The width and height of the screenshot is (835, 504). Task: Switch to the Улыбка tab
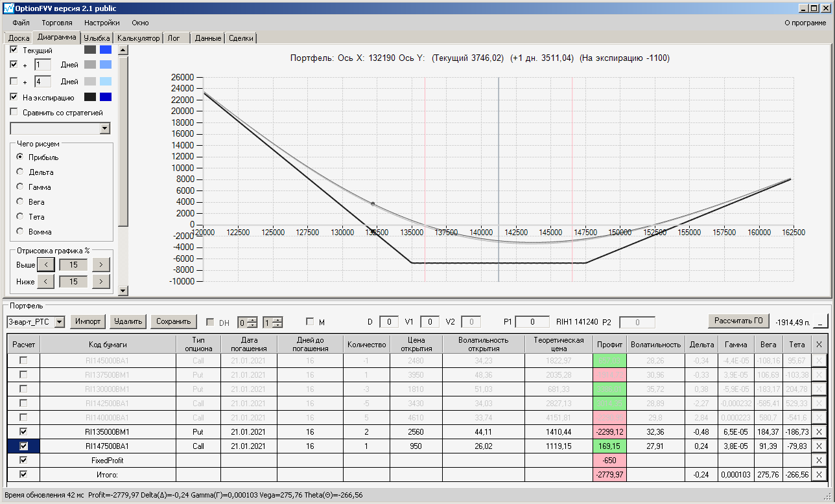click(x=97, y=38)
